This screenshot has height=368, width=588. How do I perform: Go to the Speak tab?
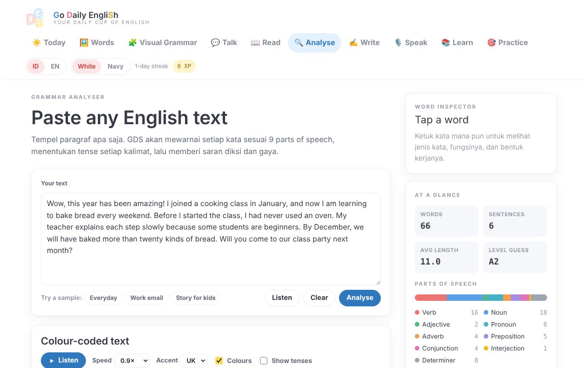(411, 43)
